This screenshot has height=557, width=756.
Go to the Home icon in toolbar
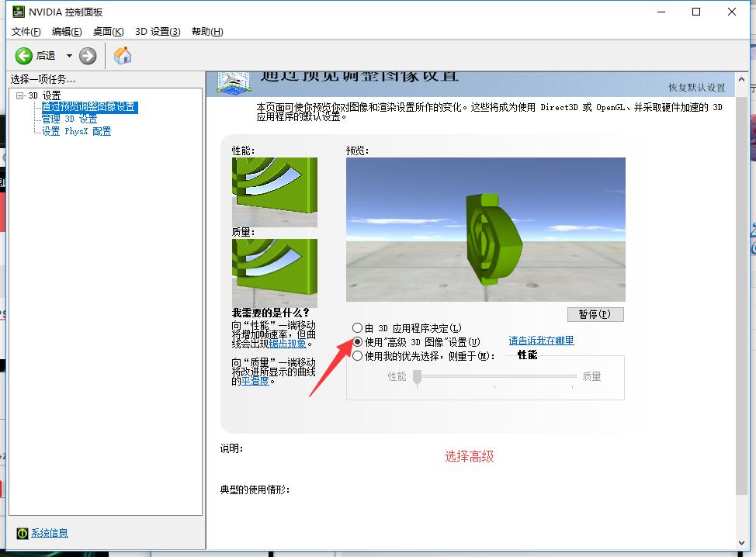[x=123, y=55]
